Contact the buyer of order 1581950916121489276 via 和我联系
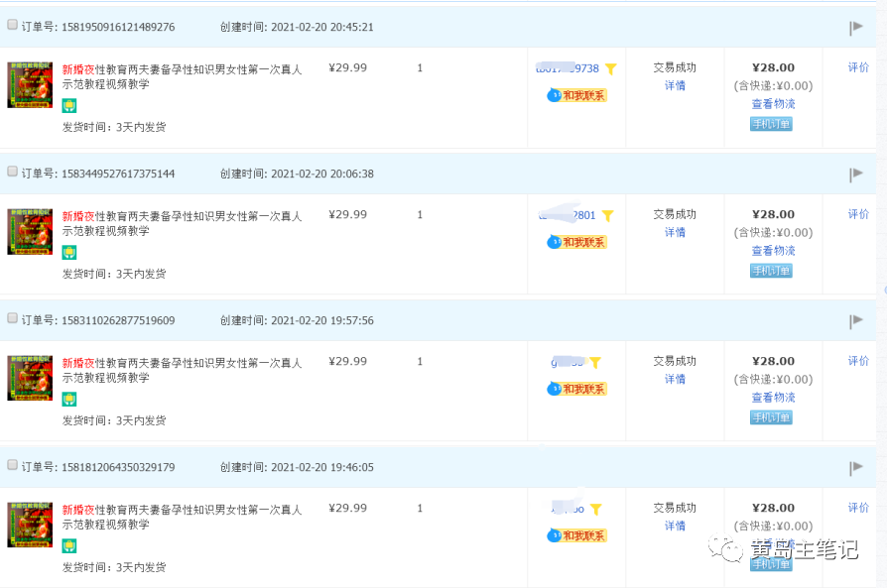This screenshot has width=887, height=588. coord(577,96)
